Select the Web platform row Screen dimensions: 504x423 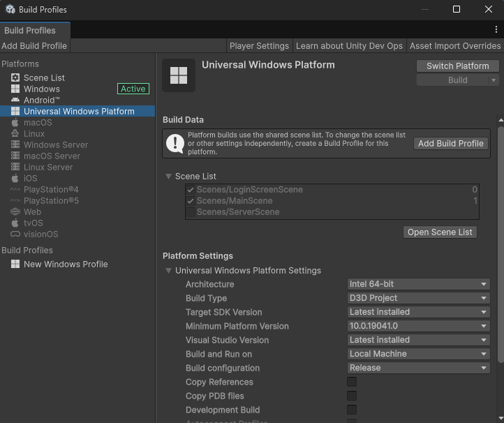(77, 211)
